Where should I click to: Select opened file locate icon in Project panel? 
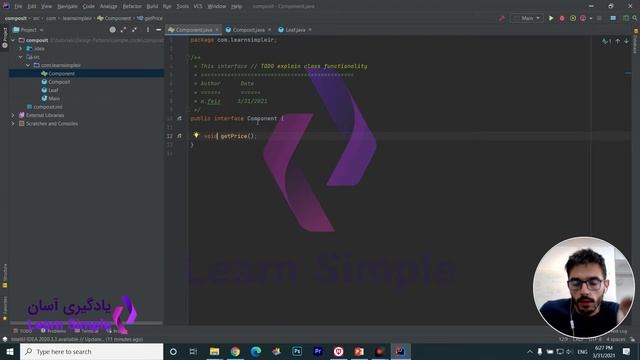(113, 30)
